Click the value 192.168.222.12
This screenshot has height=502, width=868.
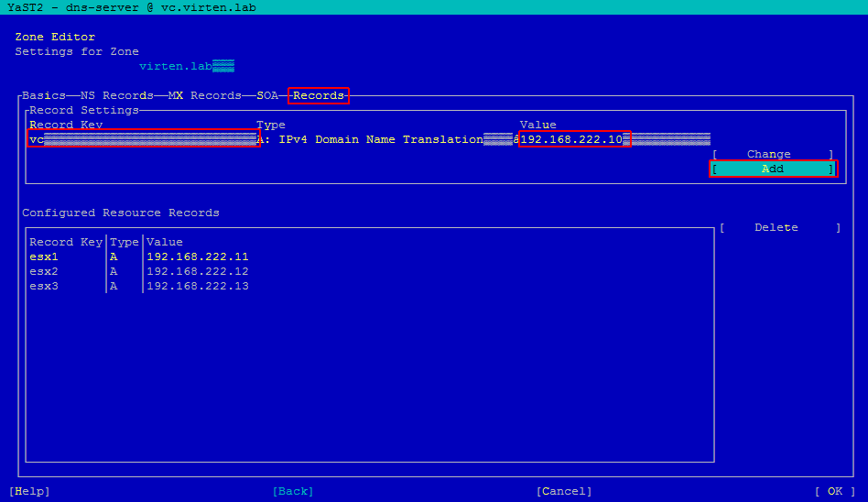pyautogui.click(x=198, y=271)
